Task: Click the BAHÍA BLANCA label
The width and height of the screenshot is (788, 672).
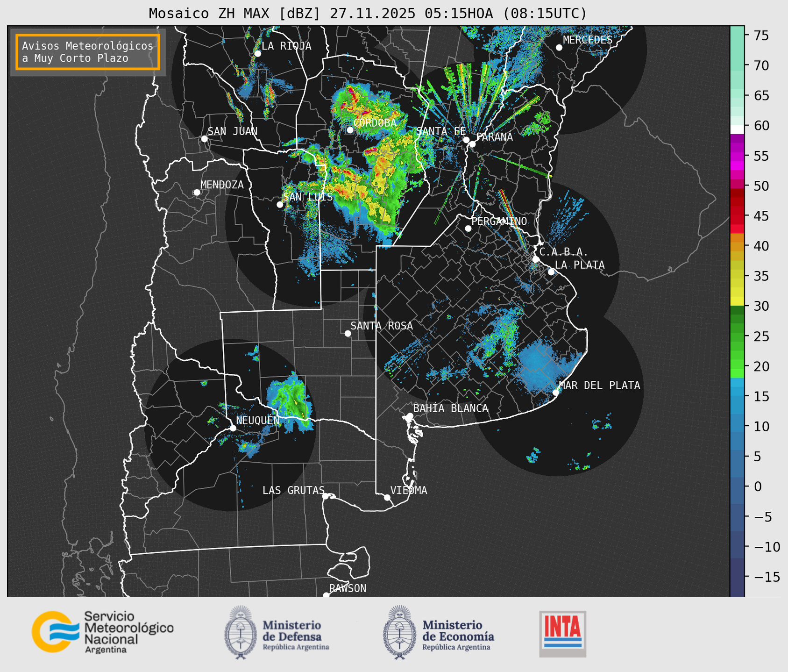Action: click(451, 408)
